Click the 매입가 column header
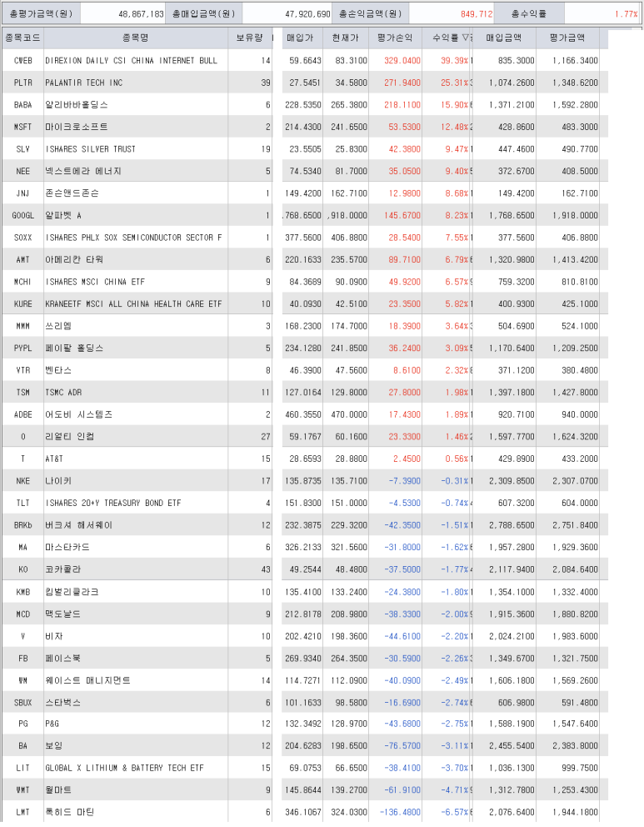The width and height of the screenshot is (644, 827). (x=302, y=38)
